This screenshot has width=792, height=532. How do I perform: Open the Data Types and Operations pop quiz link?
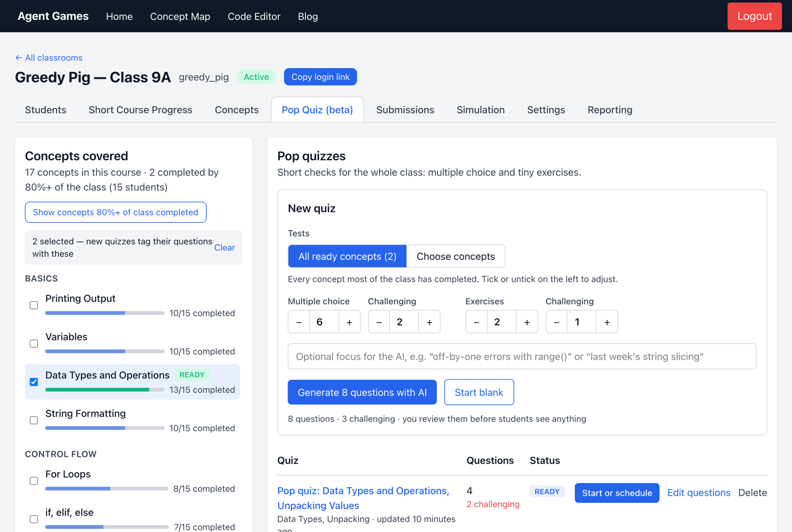363,498
